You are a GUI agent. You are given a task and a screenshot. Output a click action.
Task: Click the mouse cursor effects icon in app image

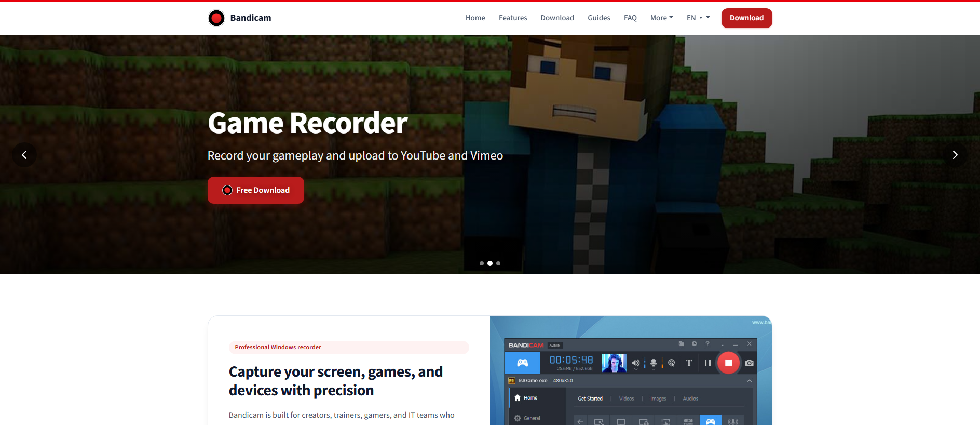coord(672,363)
